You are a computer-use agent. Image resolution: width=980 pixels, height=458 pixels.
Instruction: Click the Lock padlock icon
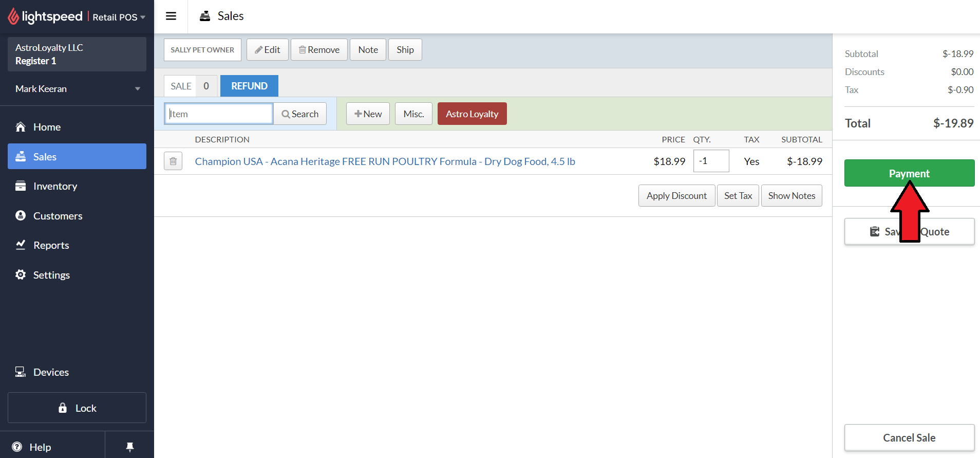(63, 408)
